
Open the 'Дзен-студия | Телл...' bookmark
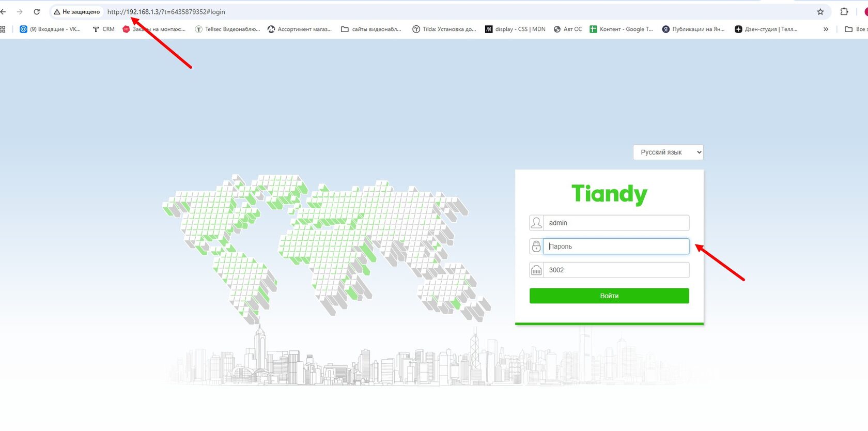click(x=766, y=29)
